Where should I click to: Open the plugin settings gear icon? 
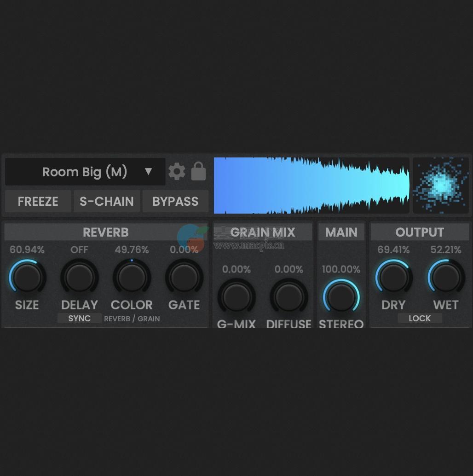coord(177,171)
